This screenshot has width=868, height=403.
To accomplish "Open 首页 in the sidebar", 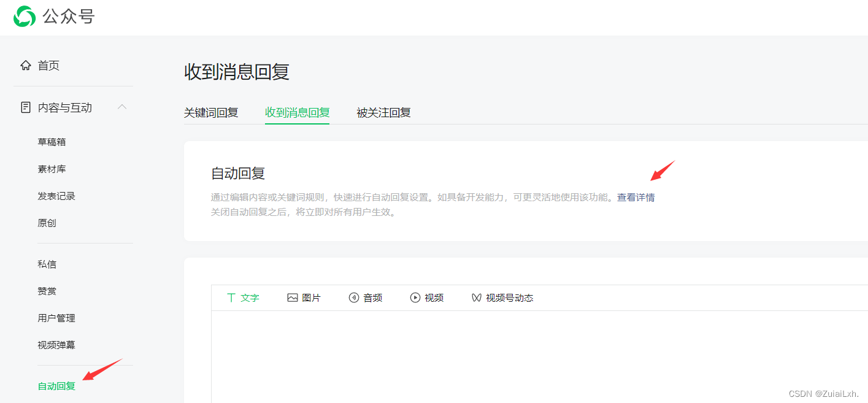I will click(48, 66).
